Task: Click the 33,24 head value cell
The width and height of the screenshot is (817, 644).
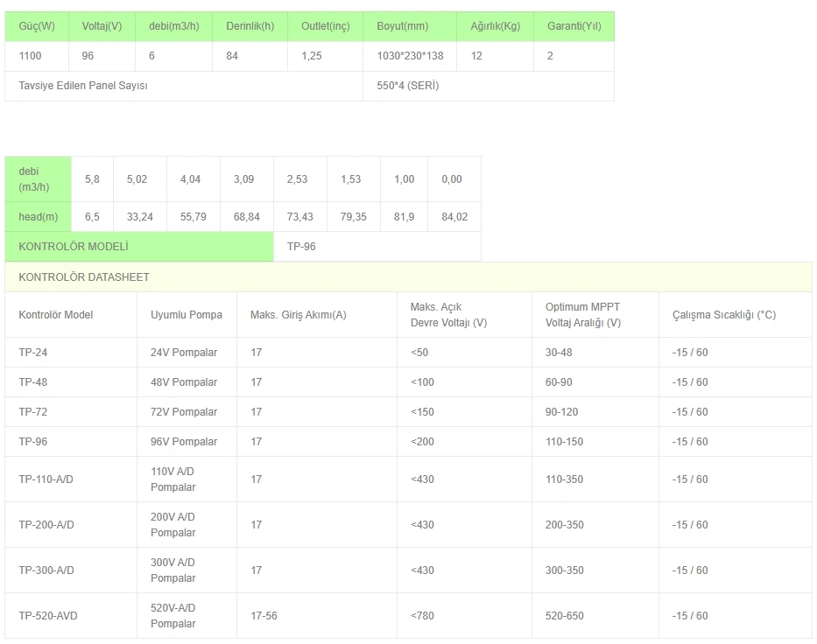Action: 139,217
